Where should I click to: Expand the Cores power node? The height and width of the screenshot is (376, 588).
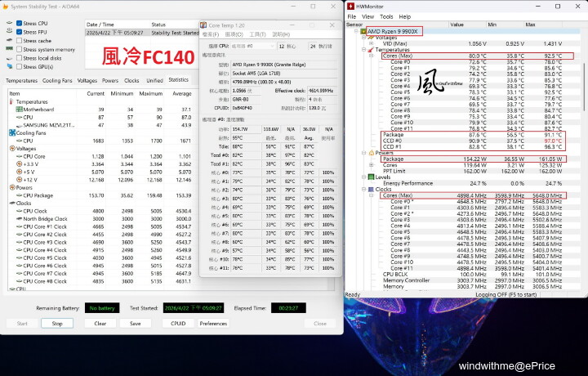click(x=371, y=165)
